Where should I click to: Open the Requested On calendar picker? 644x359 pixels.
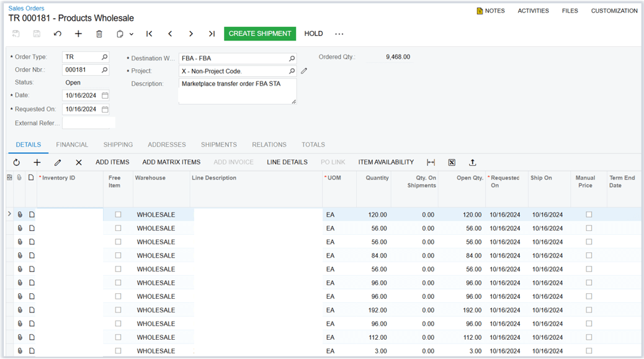[105, 109]
